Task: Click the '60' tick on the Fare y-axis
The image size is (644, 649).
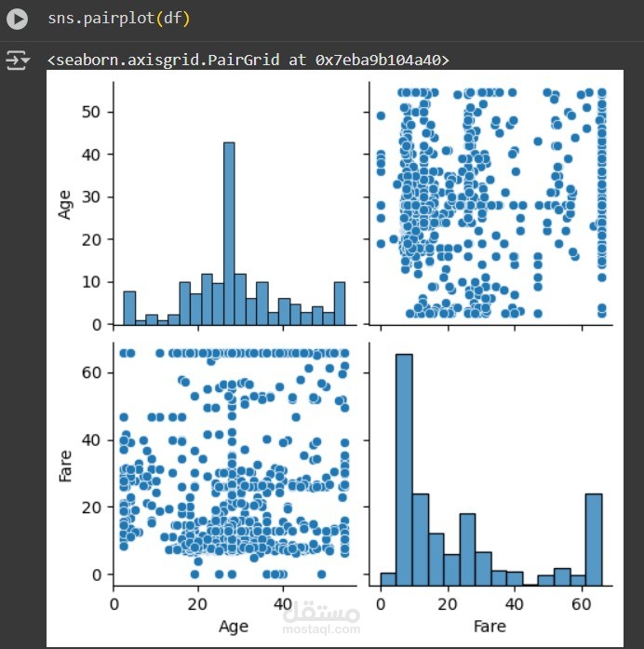Action: tap(94, 372)
